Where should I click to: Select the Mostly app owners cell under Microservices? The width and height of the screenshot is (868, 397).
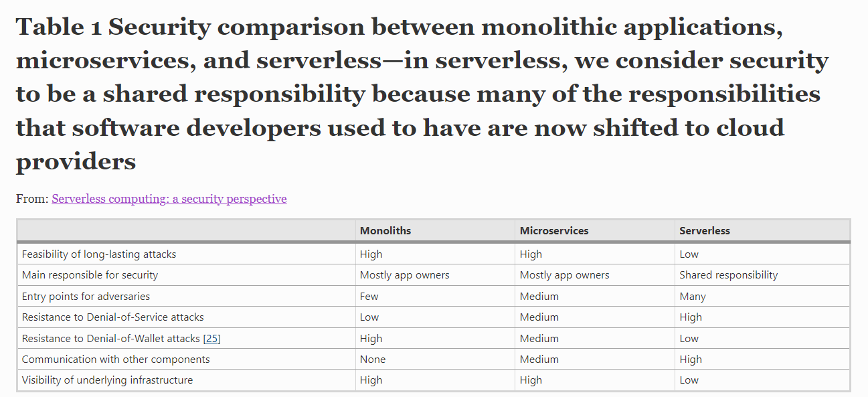pos(565,275)
